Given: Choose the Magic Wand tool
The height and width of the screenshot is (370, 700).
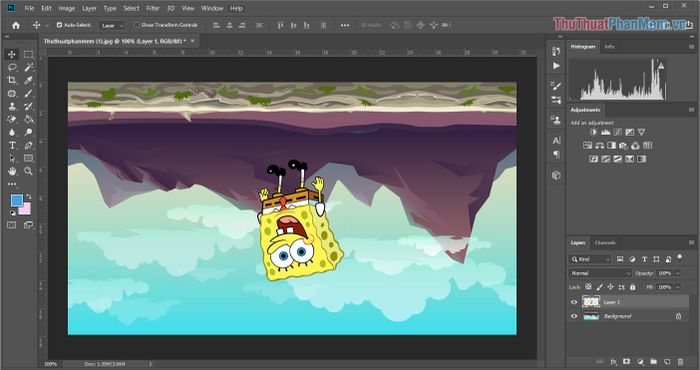Looking at the screenshot, I should pyautogui.click(x=29, y=67).
